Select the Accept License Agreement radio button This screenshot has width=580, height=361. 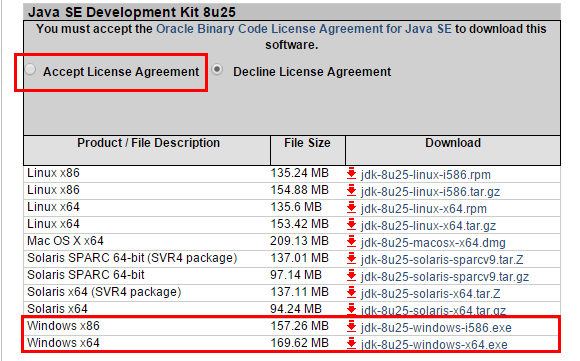point(30,70)
